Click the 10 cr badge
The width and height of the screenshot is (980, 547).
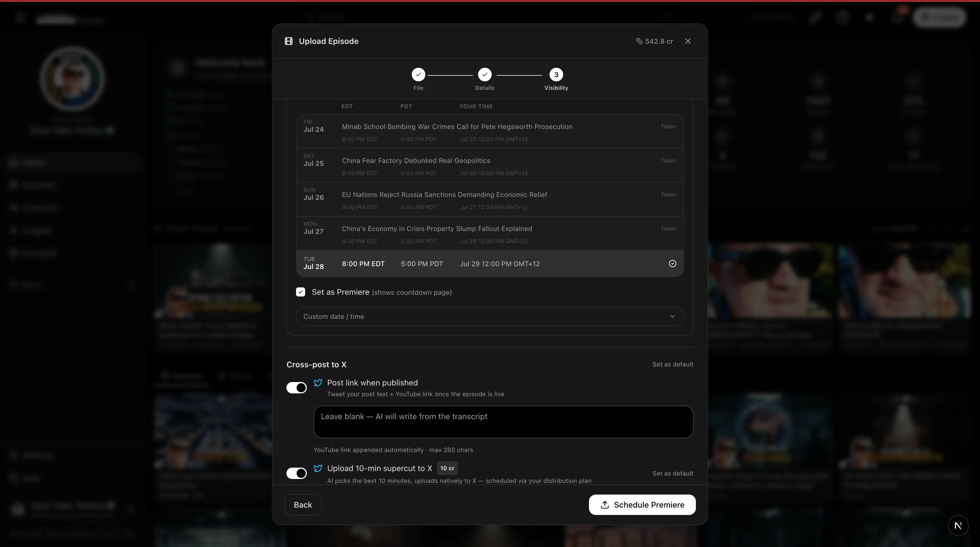[447, 468]
